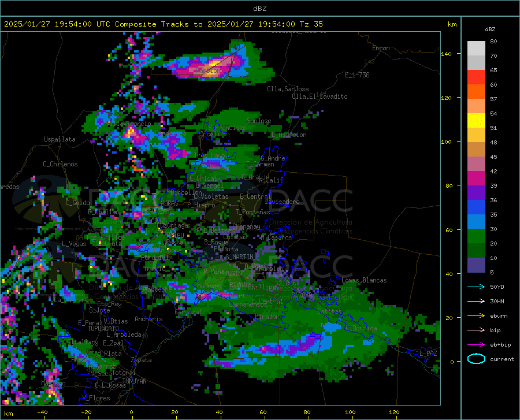520x420 pixels.
Task: Select the dark orange 57–60 dBZ swatch
Action: click(476, 92)
